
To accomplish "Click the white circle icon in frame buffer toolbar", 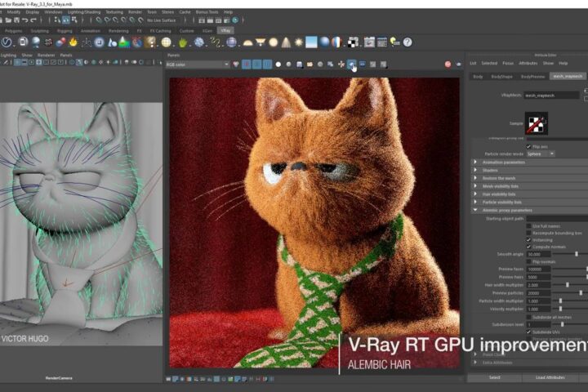I will click(x=278, y=65).
